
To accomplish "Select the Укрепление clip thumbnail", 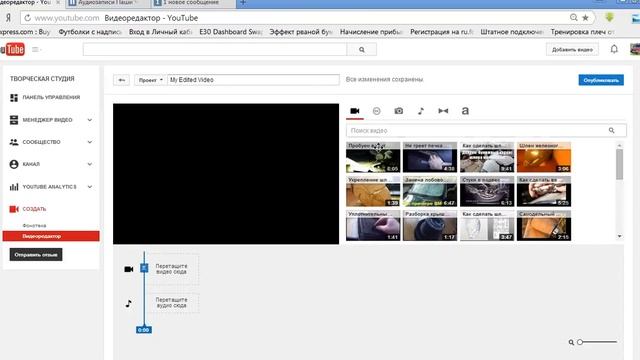I will (x=373, y=191).
